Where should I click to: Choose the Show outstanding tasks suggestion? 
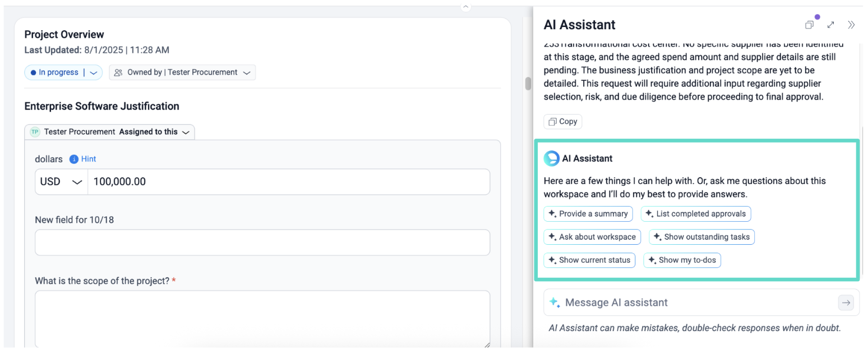(x=701, y=237)
